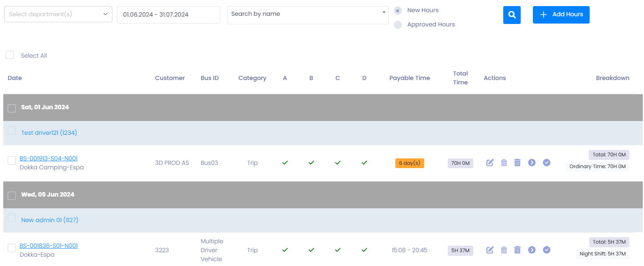Select the Approved Hours radio option
Image resolution: width=644 pixels, height=266 pixels.
coord(398,25)
